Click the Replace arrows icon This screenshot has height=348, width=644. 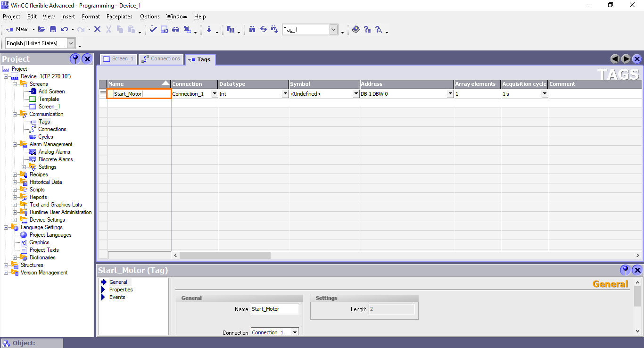[x=264, y=29]
